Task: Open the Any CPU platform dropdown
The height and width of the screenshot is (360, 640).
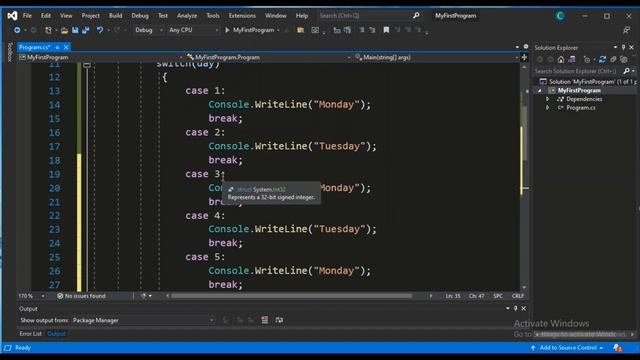Action: coord(193,30)
